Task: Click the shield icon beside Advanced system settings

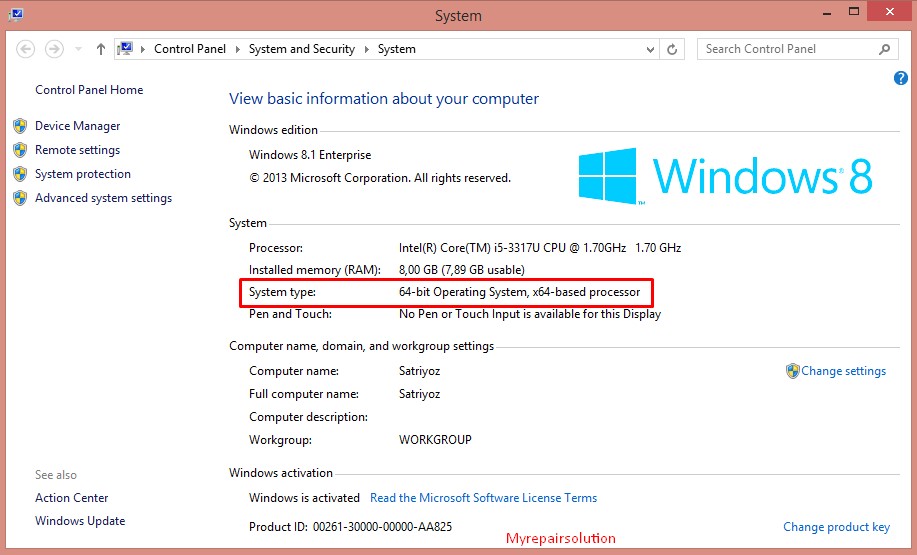Action: [20, 198]
